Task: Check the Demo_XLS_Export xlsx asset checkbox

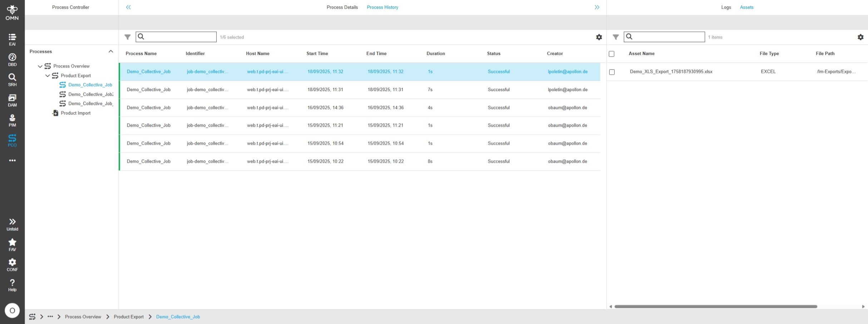Action: click(612, 72)
